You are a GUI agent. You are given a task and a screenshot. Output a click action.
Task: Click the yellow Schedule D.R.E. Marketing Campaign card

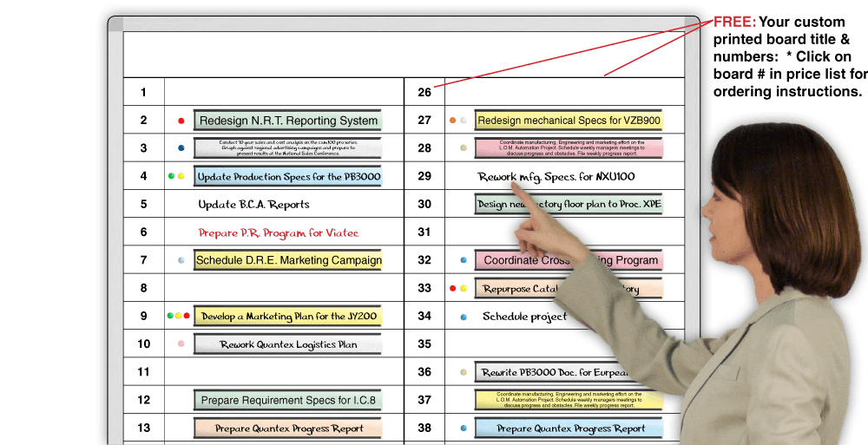tap(287, 259)
